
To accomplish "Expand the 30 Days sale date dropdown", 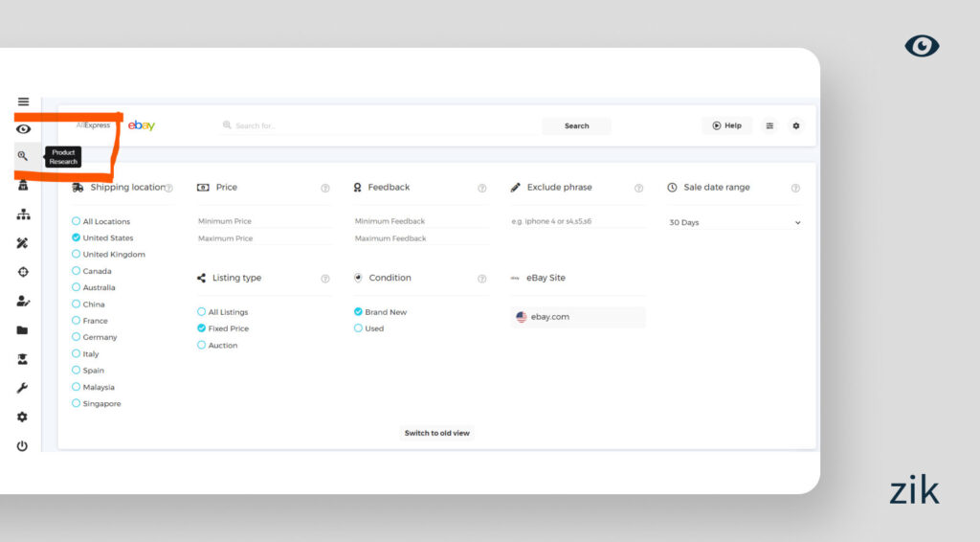I will [734, 222].
